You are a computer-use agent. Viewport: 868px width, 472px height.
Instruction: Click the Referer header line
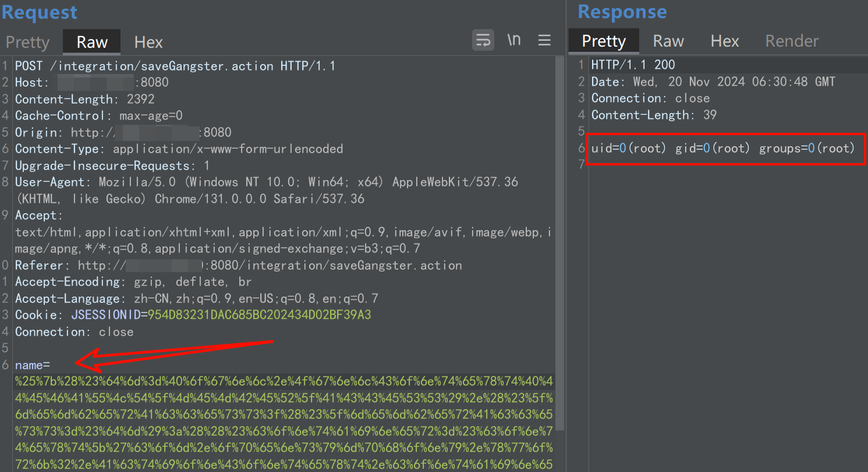(239, 266)
